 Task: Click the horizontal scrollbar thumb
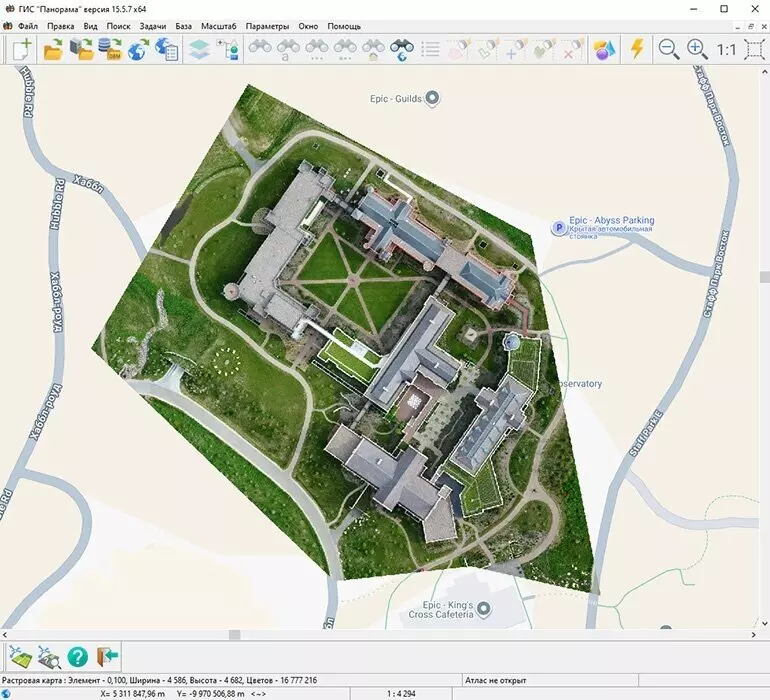(x=235, y=635)
